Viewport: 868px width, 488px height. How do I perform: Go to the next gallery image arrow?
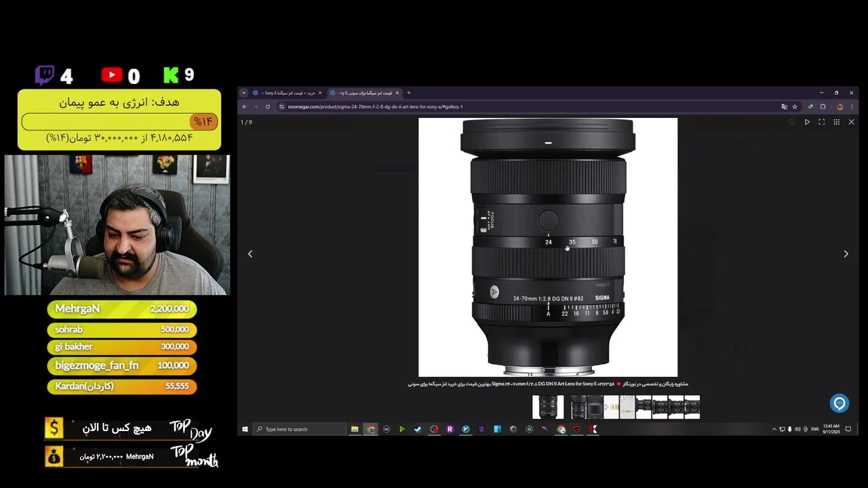point(846,253)
